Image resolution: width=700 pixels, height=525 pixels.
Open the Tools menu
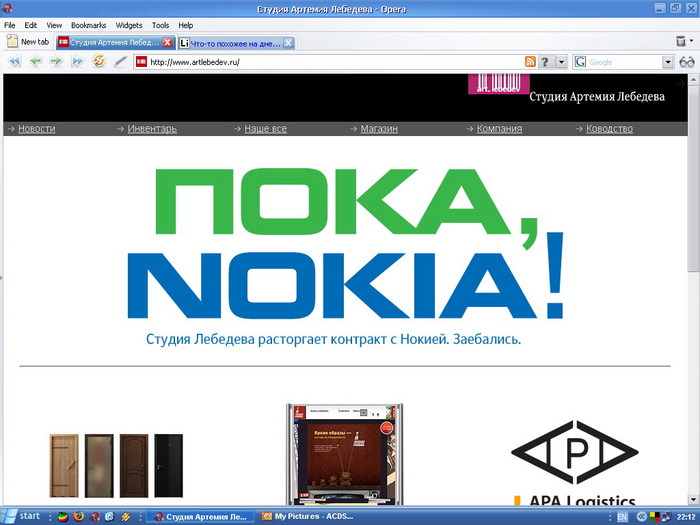pyautogui.click(x=160, y=25)
